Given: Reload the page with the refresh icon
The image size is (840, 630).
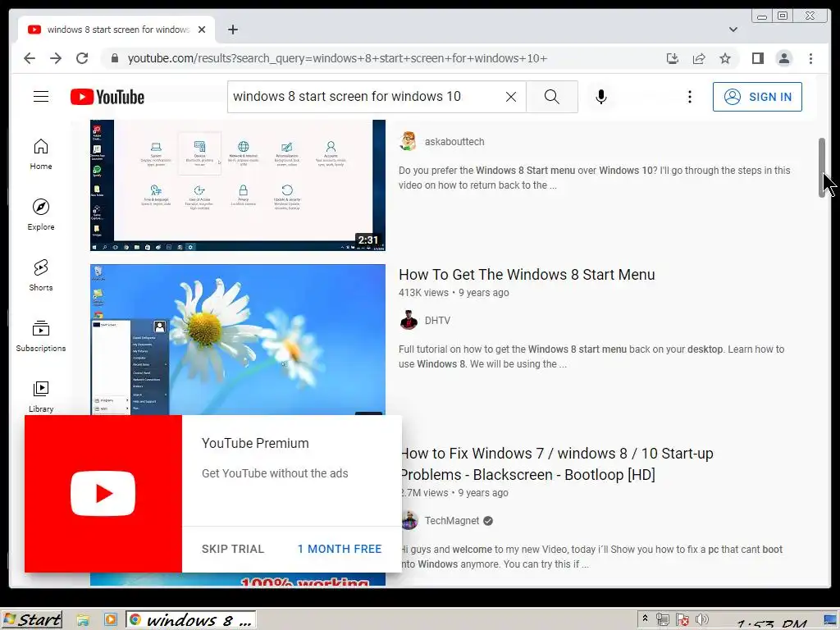Looking at the screenshot, I should [x=82, y=58].
